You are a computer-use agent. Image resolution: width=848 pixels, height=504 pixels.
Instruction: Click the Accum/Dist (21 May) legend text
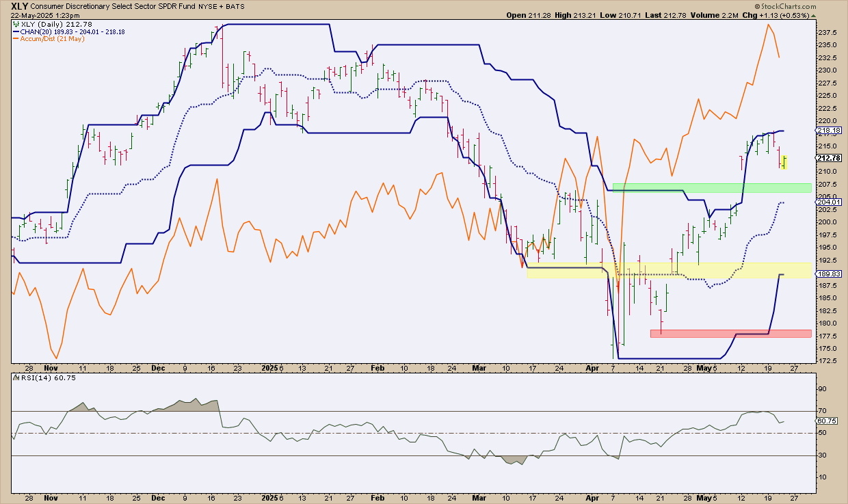tap(51, 38)
